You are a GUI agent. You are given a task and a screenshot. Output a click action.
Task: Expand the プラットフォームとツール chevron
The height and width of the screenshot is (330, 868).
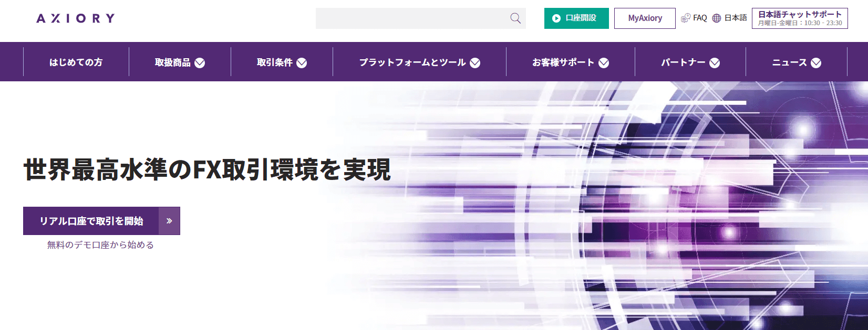tap(475, 63)
